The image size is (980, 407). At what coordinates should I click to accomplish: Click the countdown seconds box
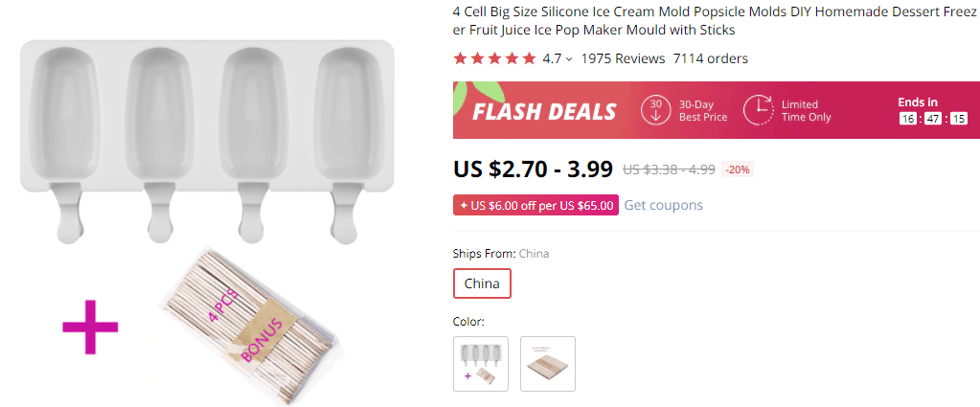[958, 119]
